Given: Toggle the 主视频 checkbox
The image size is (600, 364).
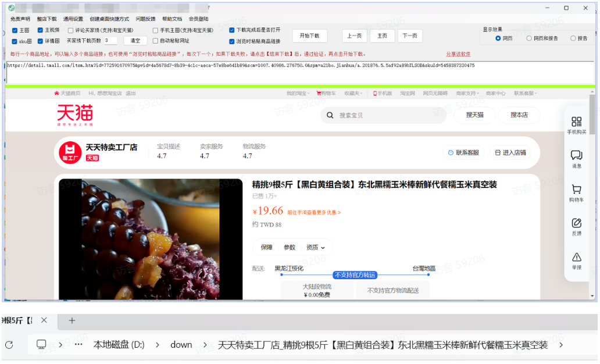Looking at the screenshot, I should pos(40,30).
